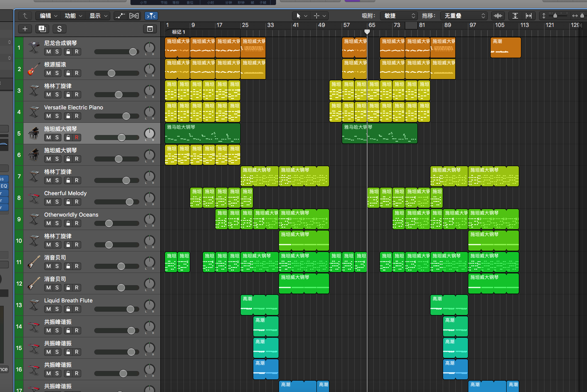Adjust volume slider on track 1 尼龙合成钢琴
The width and height of the screenshot is (587, 392).
click(x=117, y=52)
